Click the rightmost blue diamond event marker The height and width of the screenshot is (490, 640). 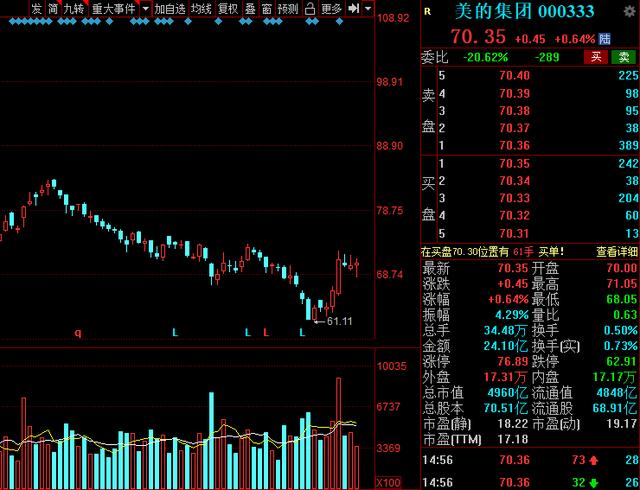339,21
